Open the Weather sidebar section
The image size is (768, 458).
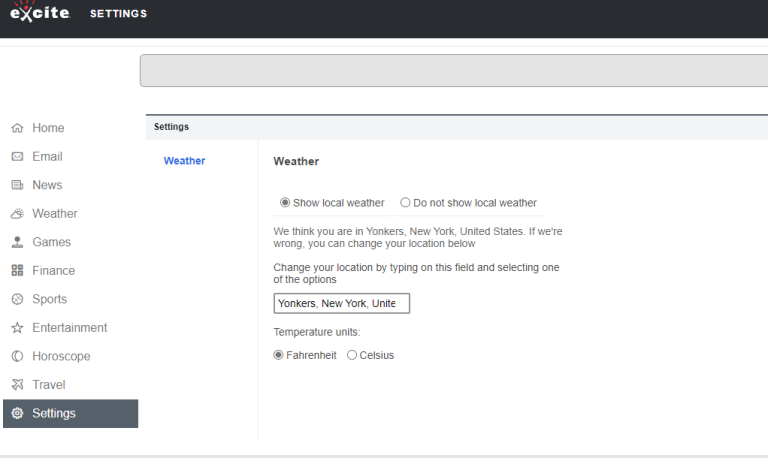(55, 214)
